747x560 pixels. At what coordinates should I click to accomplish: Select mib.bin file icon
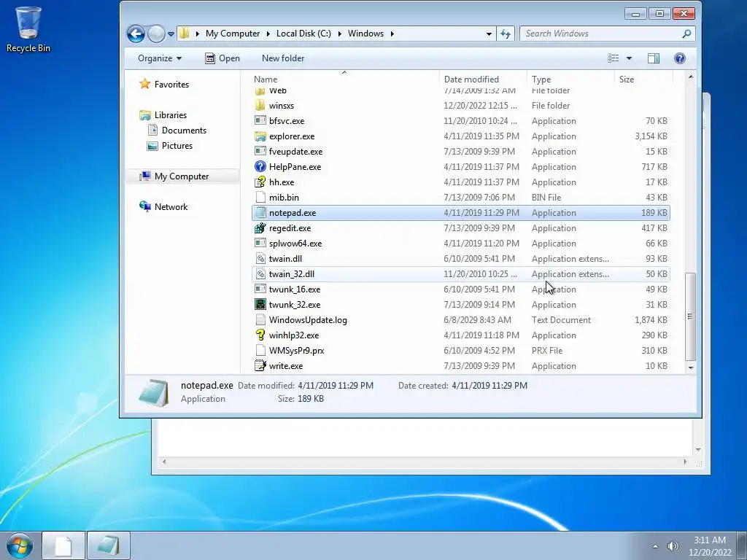260,197
